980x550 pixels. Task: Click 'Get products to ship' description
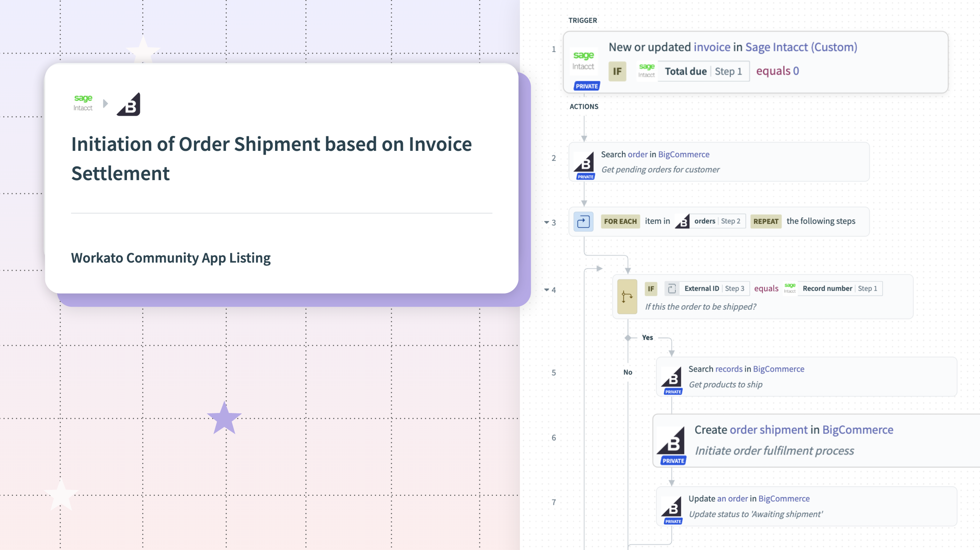pyautogui.click(x=725, y=385)
